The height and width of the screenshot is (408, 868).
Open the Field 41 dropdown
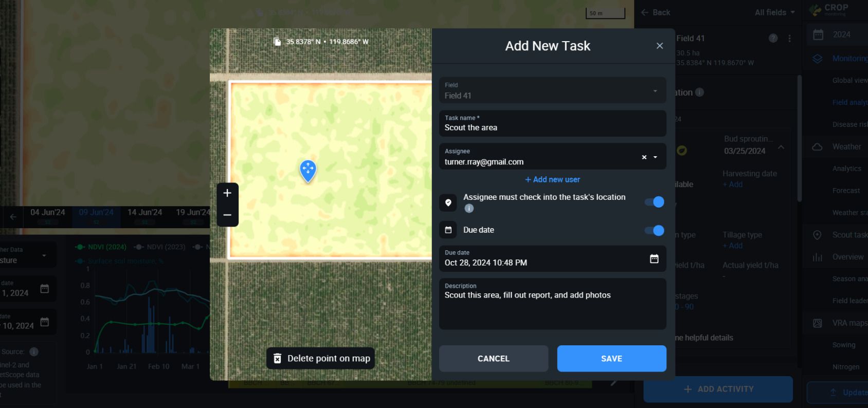(552, 90)
